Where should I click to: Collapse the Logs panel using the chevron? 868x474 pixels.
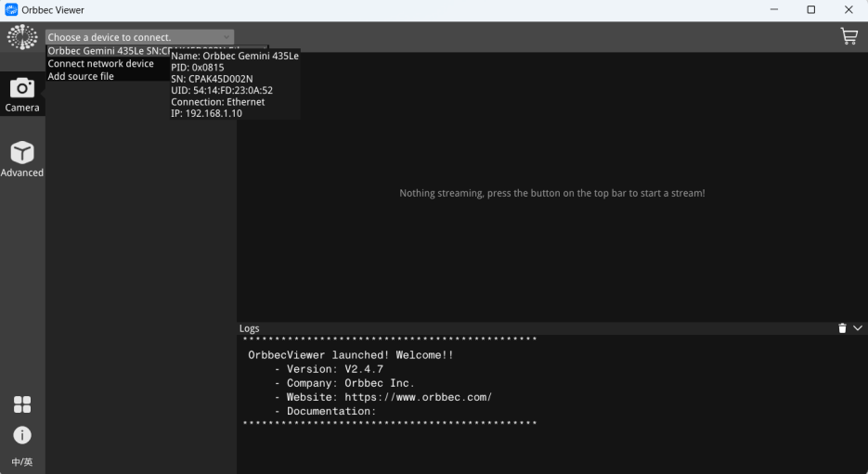[x=858, y=328]
